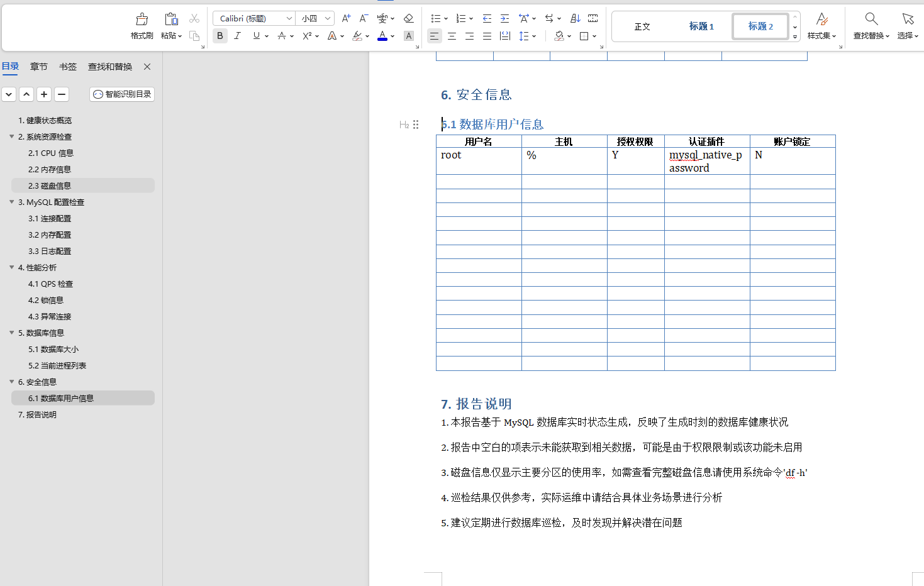924x586 pixels.
Task: Click the increase indent icon
Action: (504, 18)
